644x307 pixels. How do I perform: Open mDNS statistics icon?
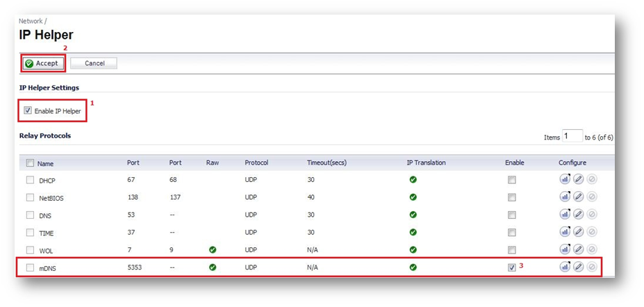565,267
